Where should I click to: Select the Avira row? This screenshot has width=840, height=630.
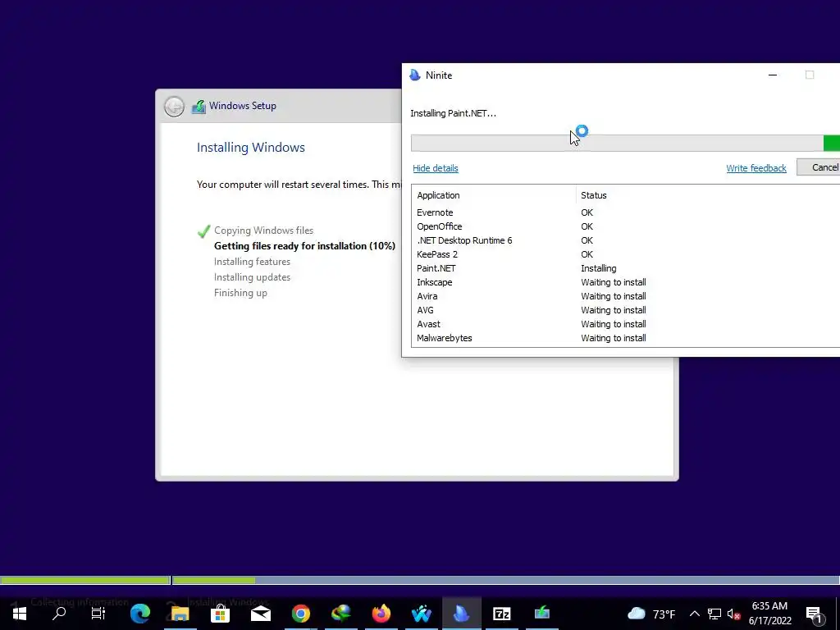tap(625, 296)
